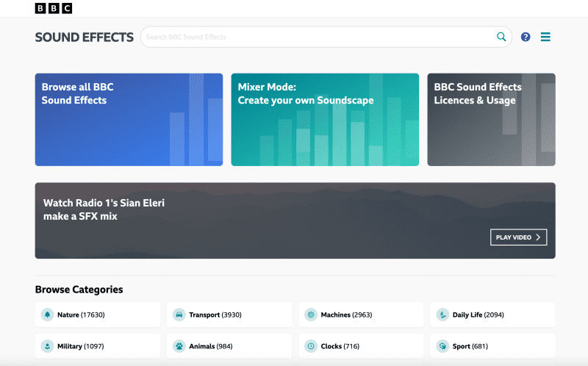
Task: Select Transport (3930) category
Action: 229,315
